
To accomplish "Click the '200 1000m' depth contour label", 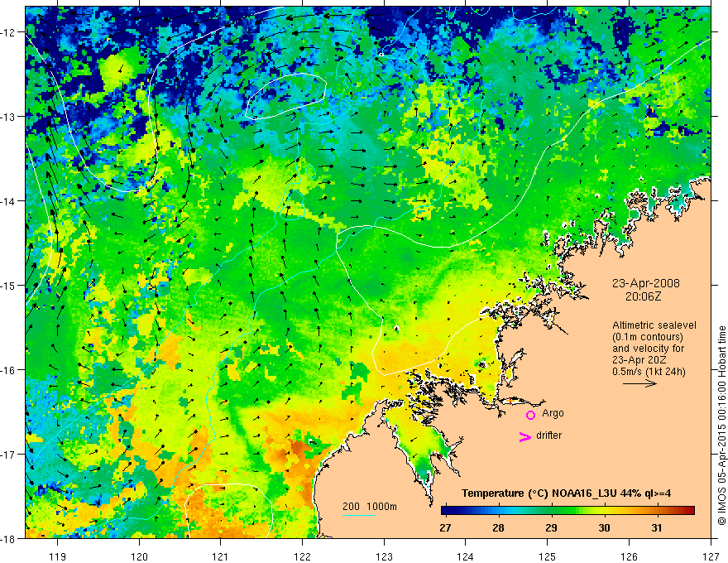I will [x=370, y=507].
